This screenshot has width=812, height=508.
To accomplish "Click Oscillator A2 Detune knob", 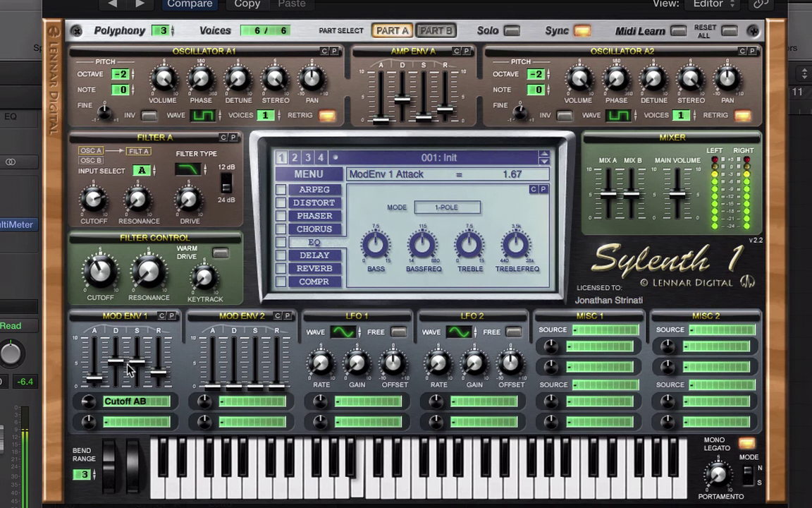I will [653, 79].
